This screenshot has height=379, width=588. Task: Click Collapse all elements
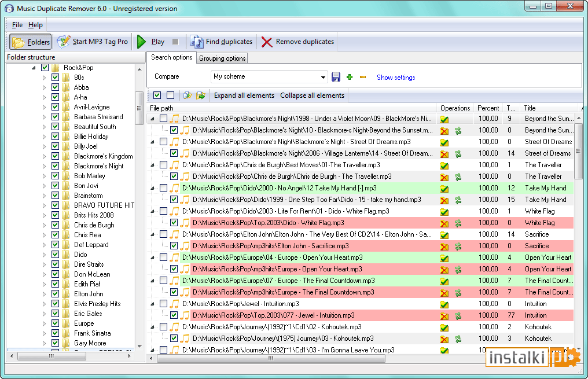point(312,95)
